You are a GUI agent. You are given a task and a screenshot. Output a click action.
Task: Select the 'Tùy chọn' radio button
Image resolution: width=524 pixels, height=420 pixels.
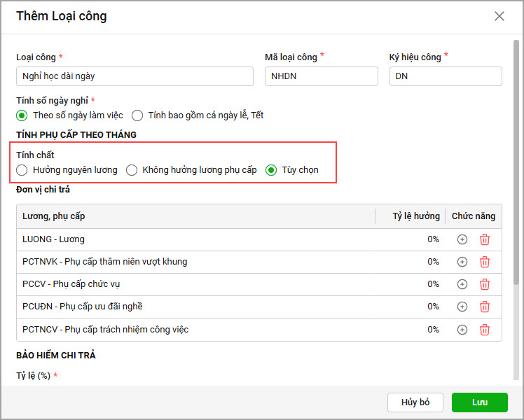pos(271,170)
